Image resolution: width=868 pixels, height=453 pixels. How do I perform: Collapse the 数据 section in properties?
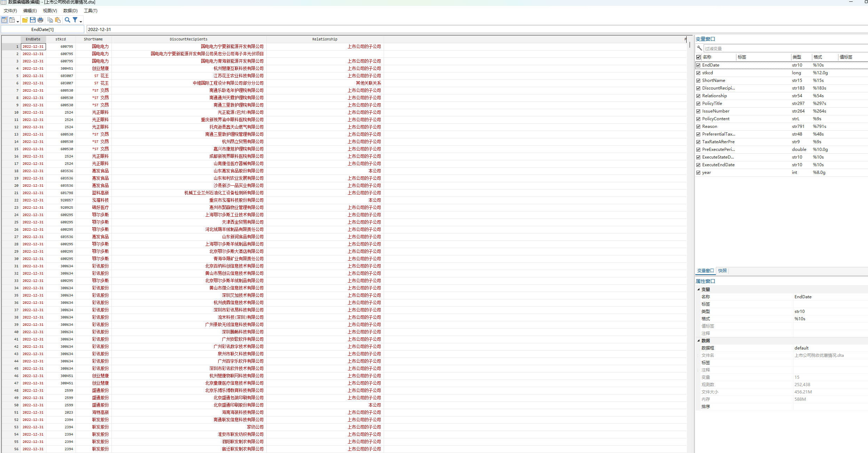click(x=698, y=340)
